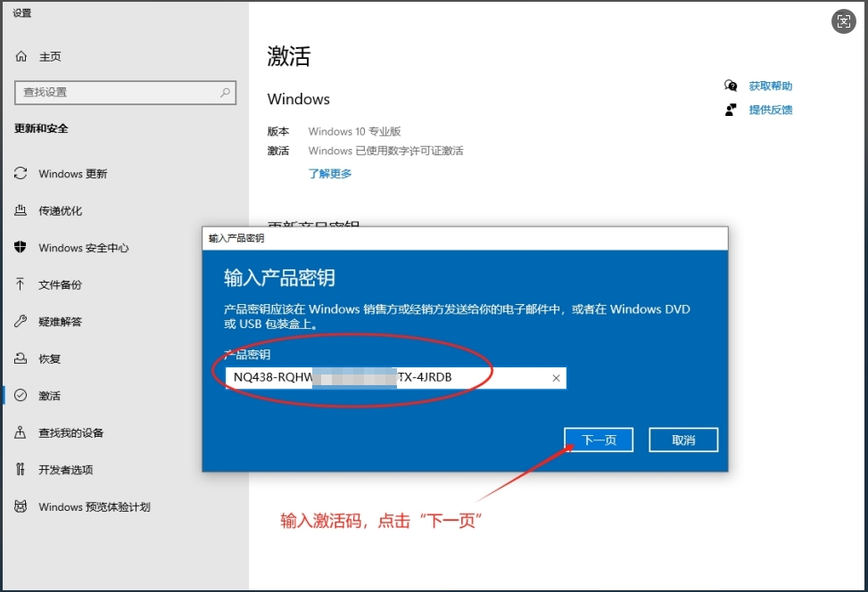Open the 了解更多 link
Image resolution: width=868 pixels, height=592 pixels.
[330, 174]
